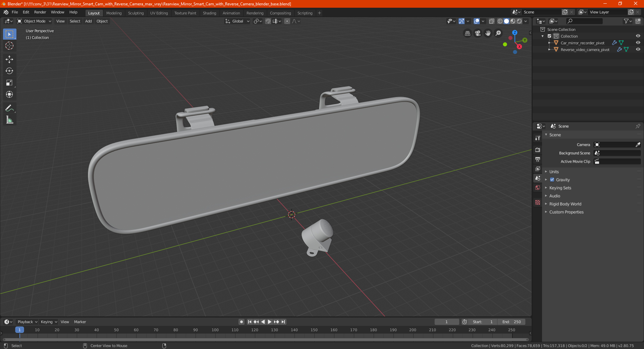The height and width of the screenshot is (349, 644).
Task: Click the End frame field
Action: [512, 322]
